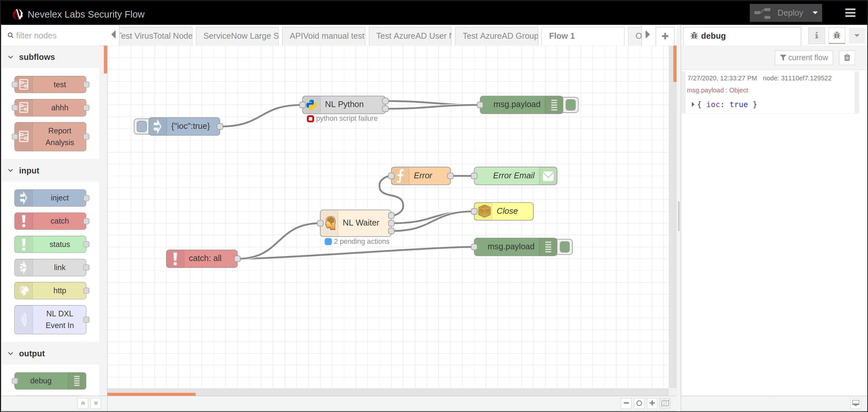
Task: Click the horizontal canvas scrollbar
Action: point(152,394)
